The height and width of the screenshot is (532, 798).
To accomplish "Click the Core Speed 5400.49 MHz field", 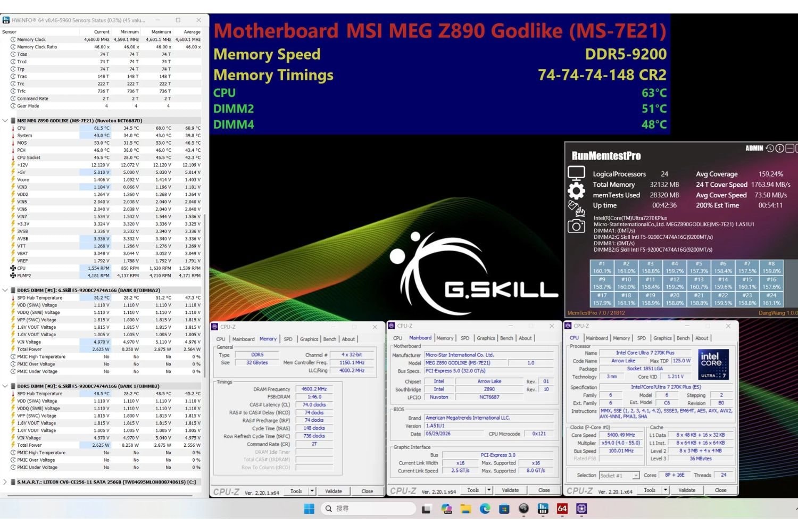I will 621,435.
